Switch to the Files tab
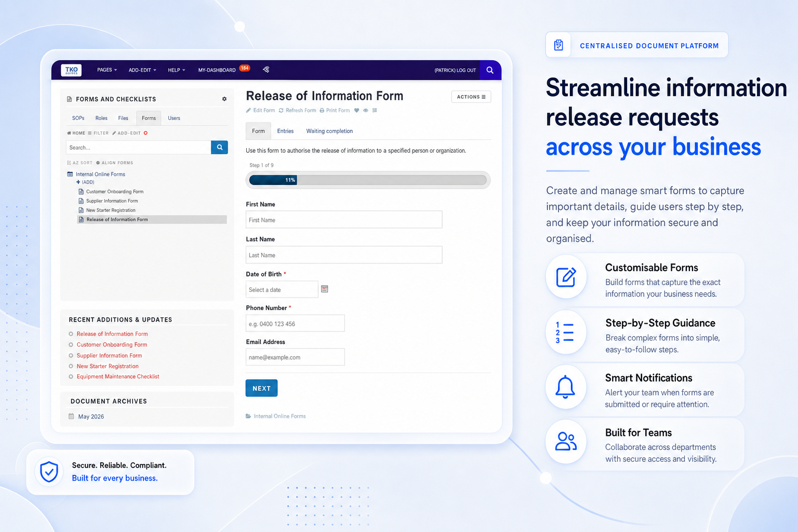 123,118
